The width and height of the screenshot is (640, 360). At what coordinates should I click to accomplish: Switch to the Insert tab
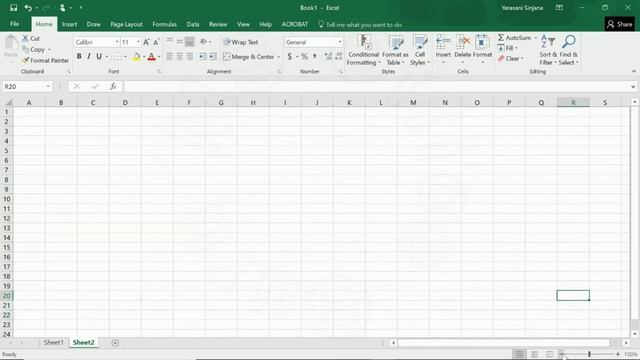(x=69, y=24)
